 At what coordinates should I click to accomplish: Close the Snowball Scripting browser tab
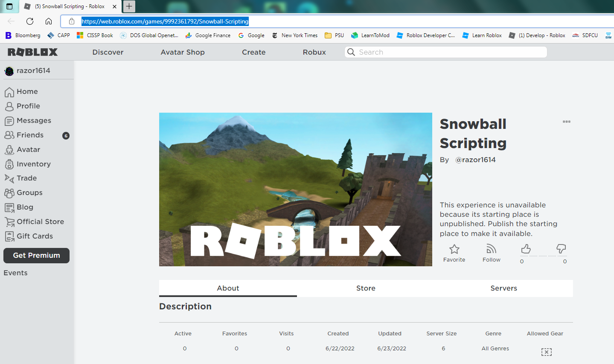click(x=114, y=6)
